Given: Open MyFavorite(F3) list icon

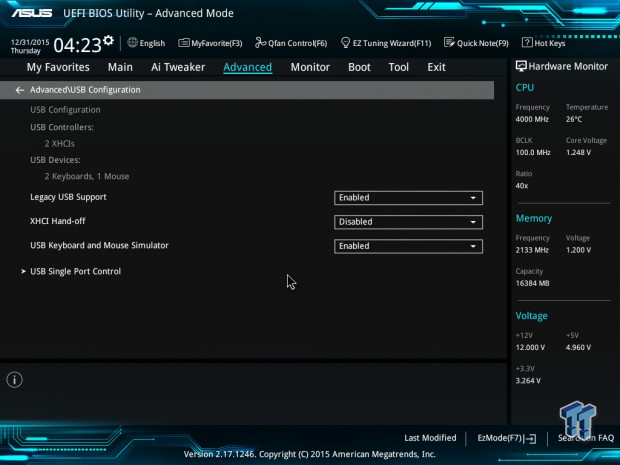Looking at the screenshot, I should click(183, 43).
